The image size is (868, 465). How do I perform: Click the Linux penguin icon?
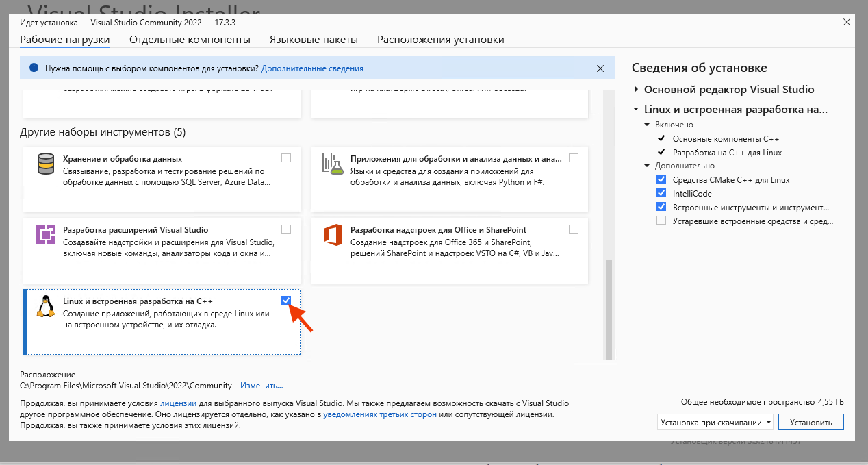click(x=46, y=306)
